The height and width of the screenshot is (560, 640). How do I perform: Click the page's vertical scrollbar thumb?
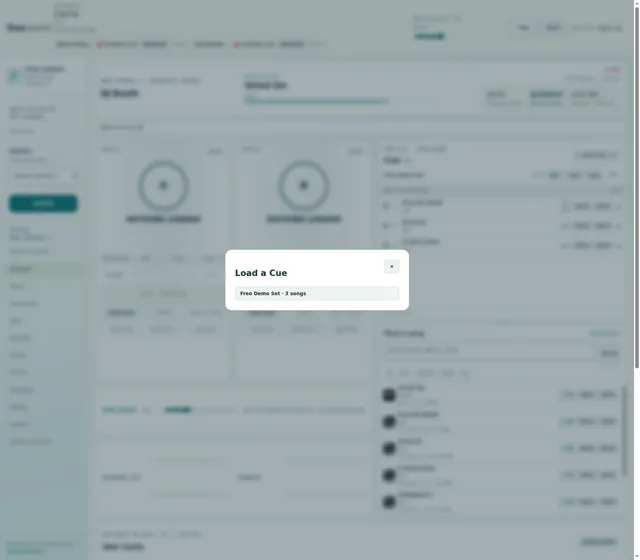point(637,188)
